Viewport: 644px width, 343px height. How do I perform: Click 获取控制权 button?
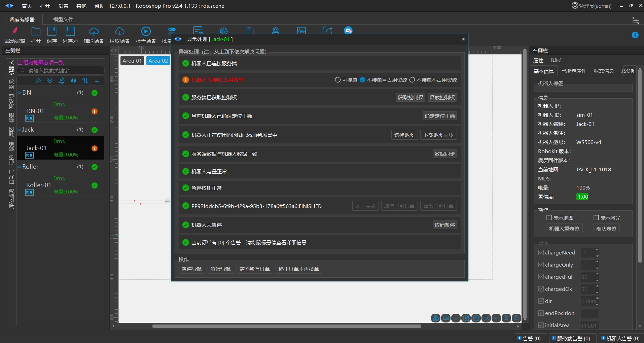(410, 98)
